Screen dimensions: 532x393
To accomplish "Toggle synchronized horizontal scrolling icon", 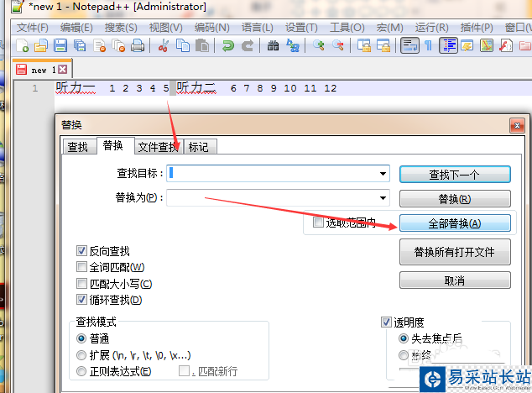I will click(x=383, y=45).
